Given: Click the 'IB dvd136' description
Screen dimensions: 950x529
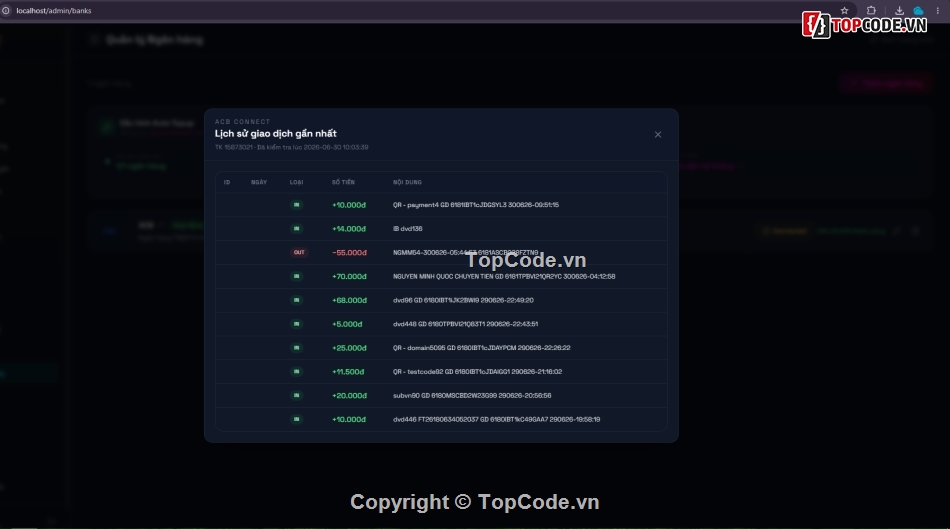Looking at the screenshot, I should pyautogui.click(x=408, y=228).
